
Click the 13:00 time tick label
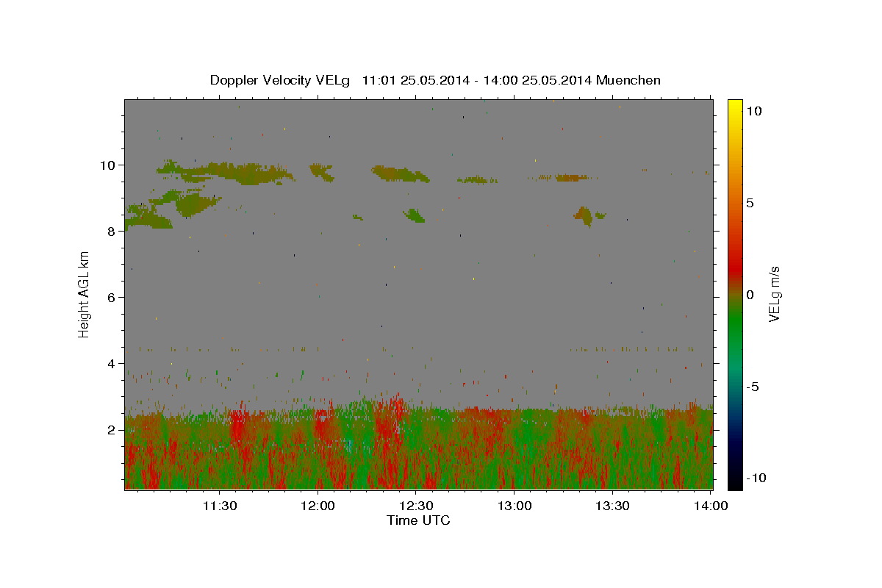coord(514,506)
